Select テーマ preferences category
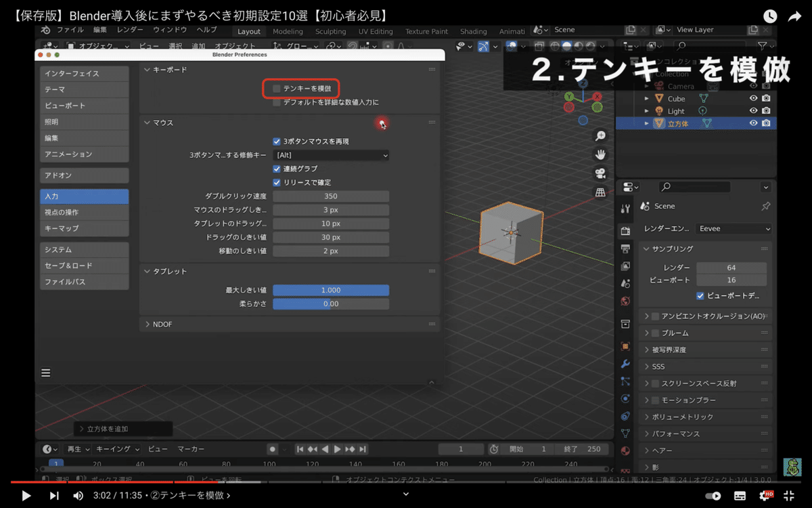 tap(84, 89)
